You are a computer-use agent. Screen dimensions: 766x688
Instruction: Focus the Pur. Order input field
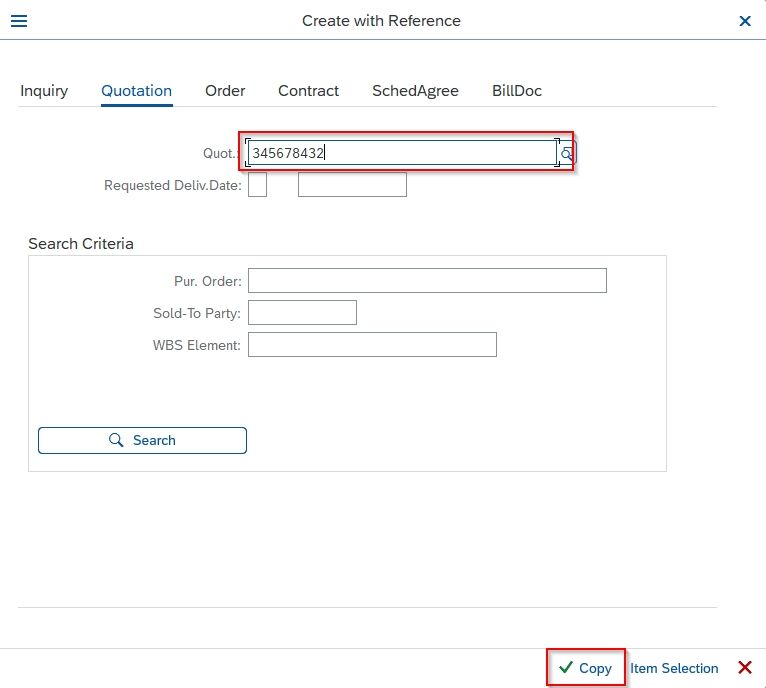click(427, 280)
